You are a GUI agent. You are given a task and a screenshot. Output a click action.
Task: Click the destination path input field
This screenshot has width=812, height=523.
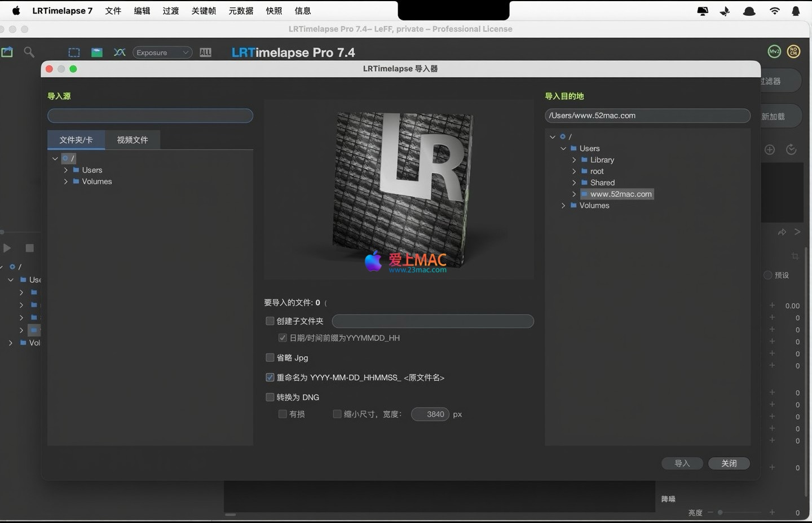(647, 116)
